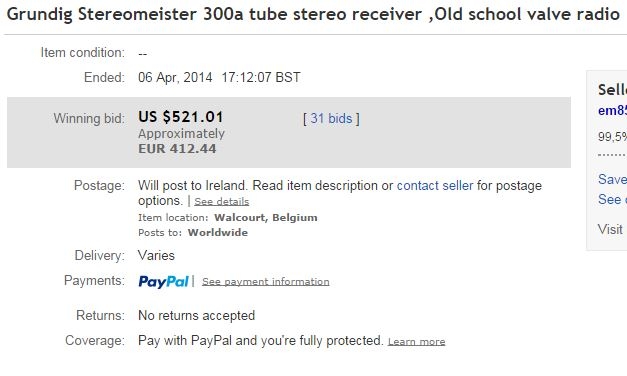Click the No returns accepted text
This screenshot has height=376, width=627.
coord(196,316)
